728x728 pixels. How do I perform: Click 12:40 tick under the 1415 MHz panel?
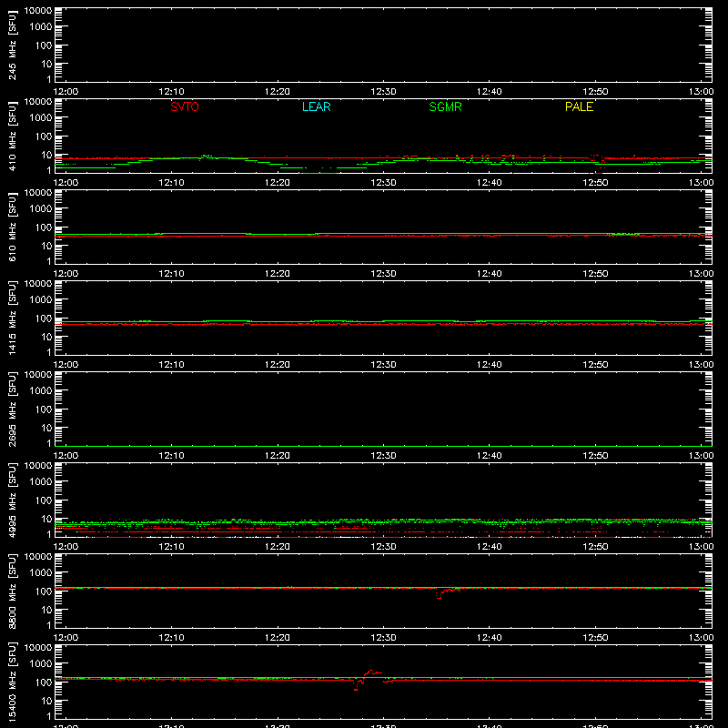490,365
